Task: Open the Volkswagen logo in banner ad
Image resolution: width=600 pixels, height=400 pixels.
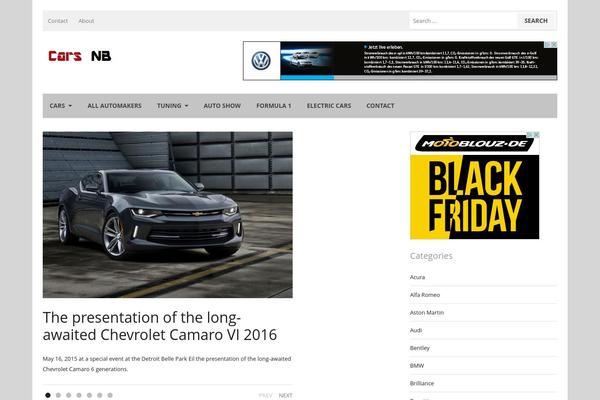Action: point(261,60)
